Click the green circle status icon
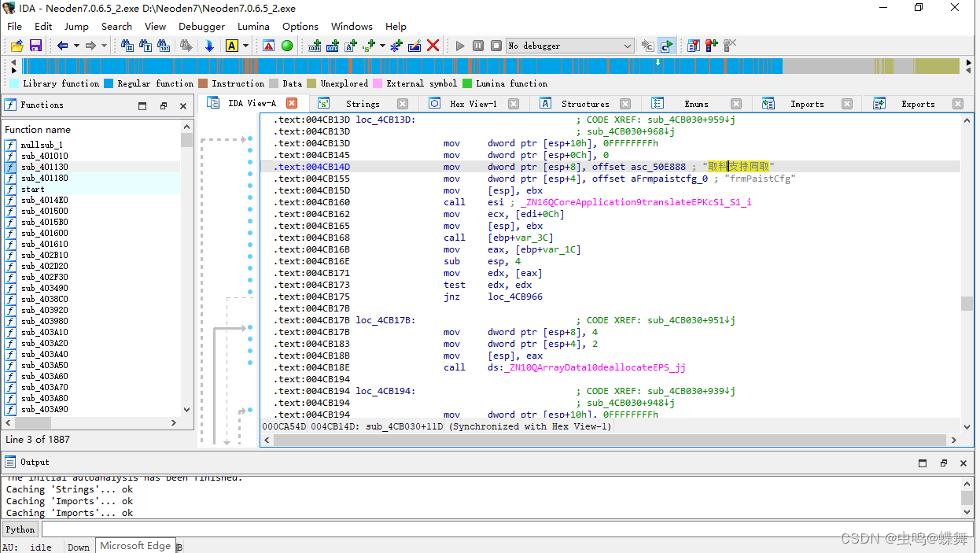Image resolution: width=980 pixels, height=553 pixels. (x=287, y=46)
